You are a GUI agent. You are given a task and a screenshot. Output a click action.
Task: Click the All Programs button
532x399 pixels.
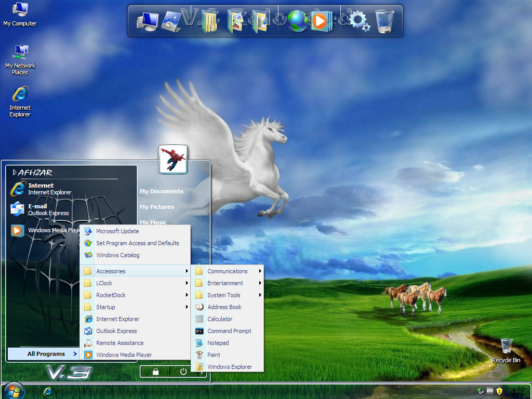[x=44, y=354]
